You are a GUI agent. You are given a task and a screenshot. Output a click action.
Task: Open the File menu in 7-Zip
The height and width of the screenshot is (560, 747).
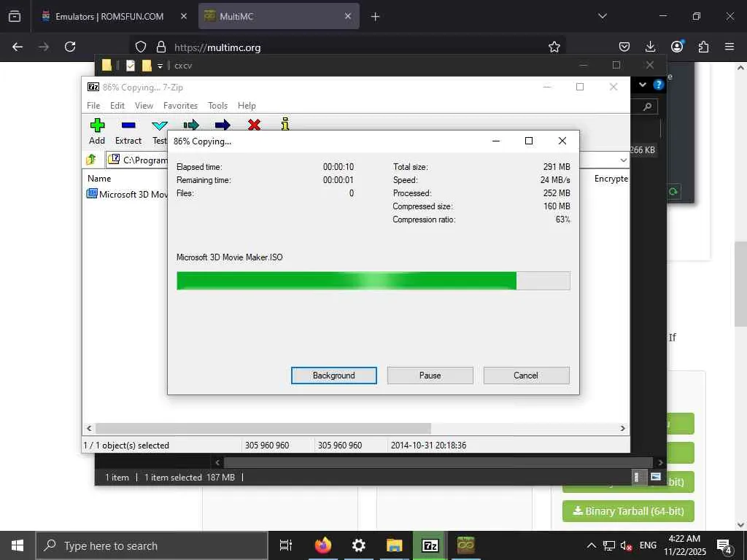coord(93,106)
